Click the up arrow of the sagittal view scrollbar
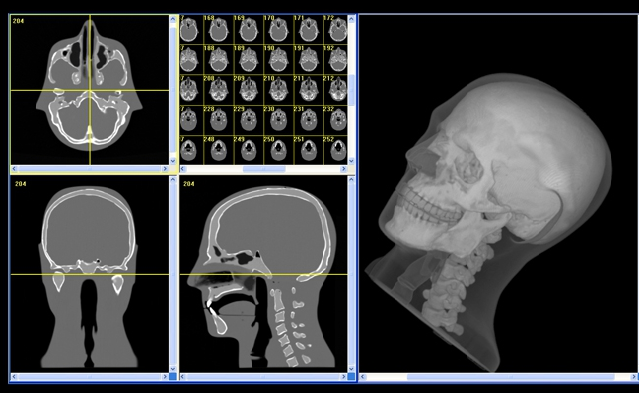The width and height of the screenshot is (639, 393). pos(351,180)
